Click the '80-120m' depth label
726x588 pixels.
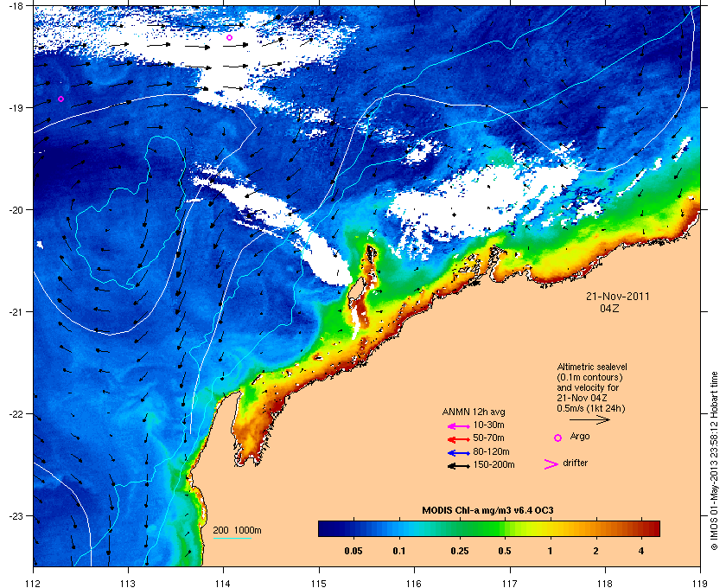coord(491,451)
